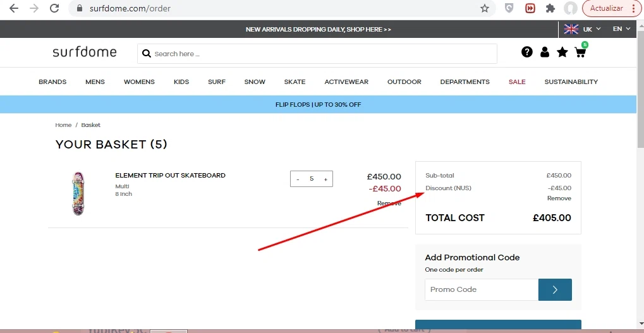Screen dimensions: 644x333
Task: Reload the page with refresh icon
Action: pos(54,8)
